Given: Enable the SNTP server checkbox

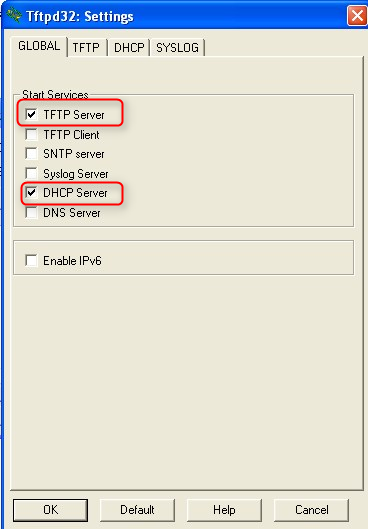Looking at the screenshot, I should pos(31,154).
